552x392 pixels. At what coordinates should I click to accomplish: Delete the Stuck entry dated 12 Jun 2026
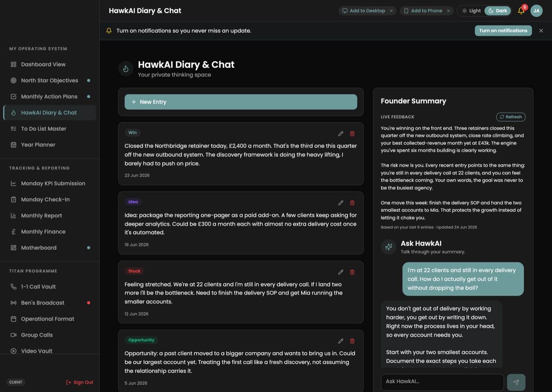click(352, 272)
